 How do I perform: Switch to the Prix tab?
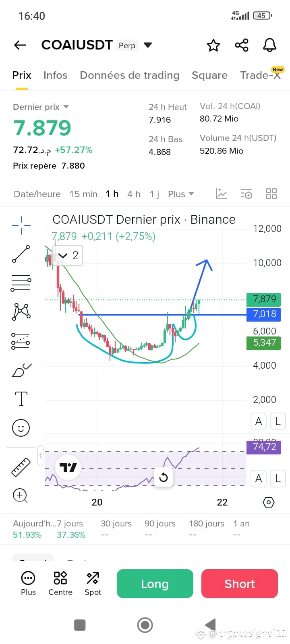(22, 75)
